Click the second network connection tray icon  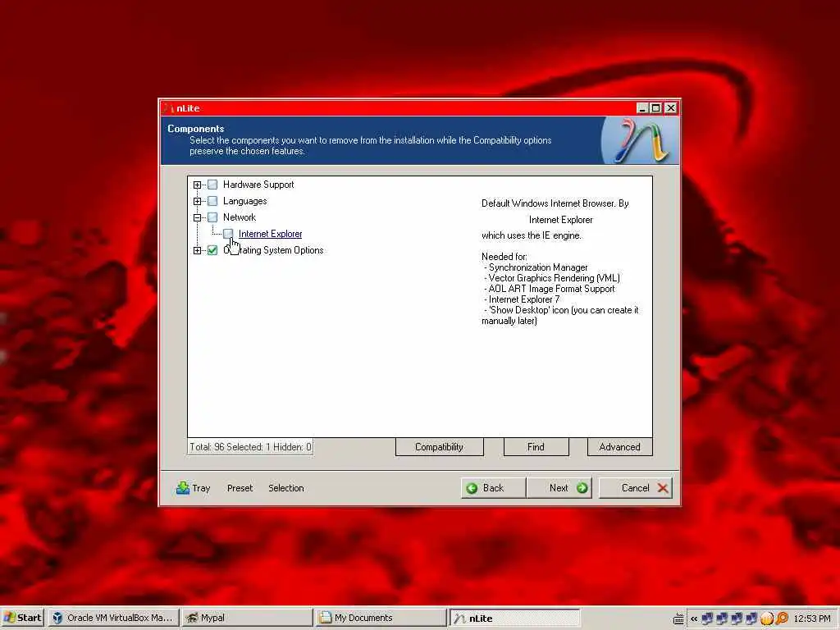(x=722, y=619)
